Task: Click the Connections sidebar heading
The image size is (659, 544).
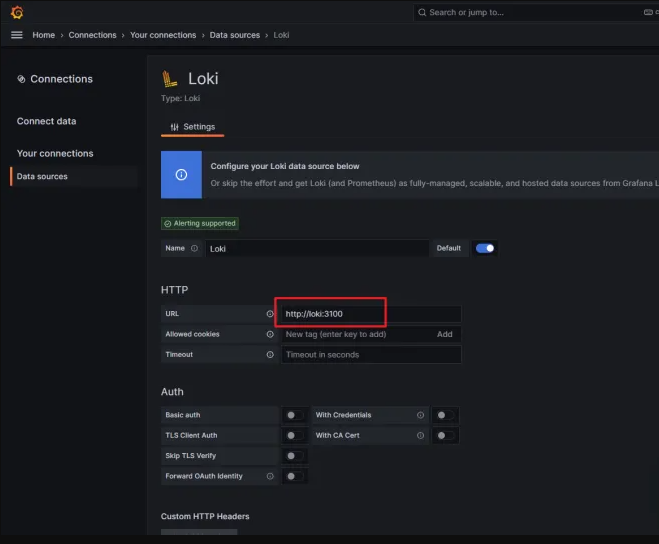Action: point(61,79)
